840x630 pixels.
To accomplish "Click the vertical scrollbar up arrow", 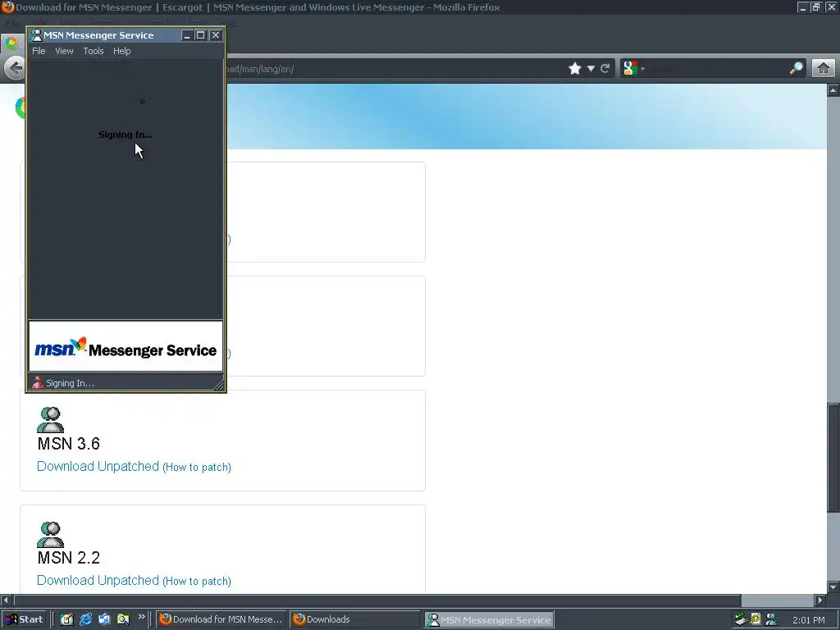I will pos(833,90).
